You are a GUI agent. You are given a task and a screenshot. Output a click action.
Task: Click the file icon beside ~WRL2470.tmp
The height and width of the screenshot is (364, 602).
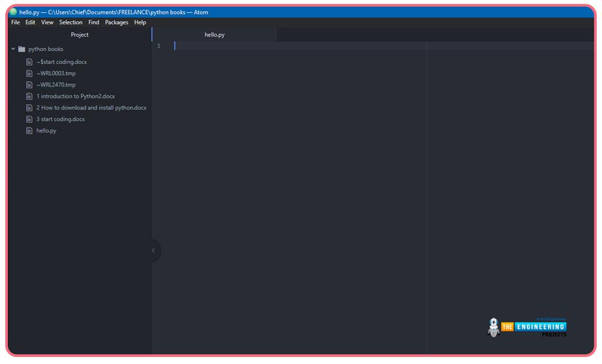tap(29, 85)
